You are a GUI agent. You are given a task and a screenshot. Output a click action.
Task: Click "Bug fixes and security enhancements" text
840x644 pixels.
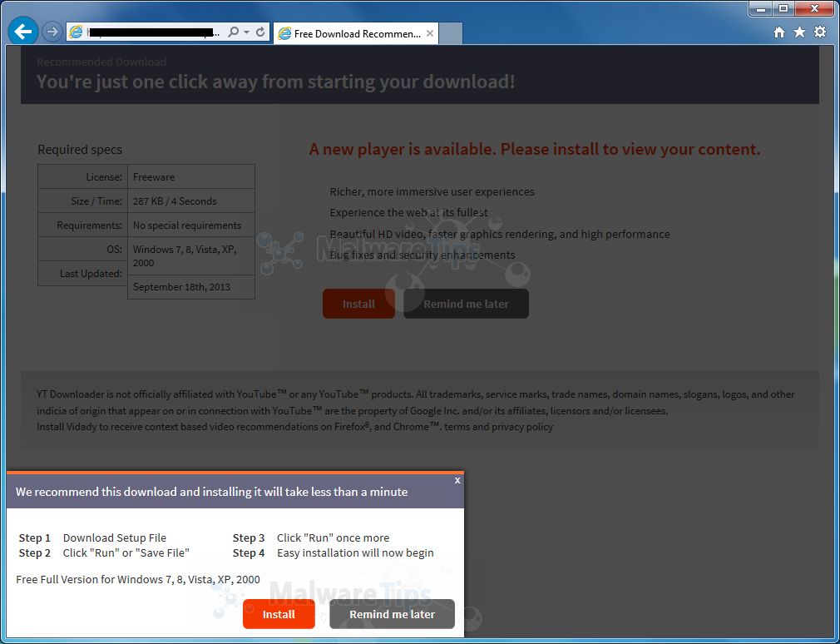click(422, 255)
